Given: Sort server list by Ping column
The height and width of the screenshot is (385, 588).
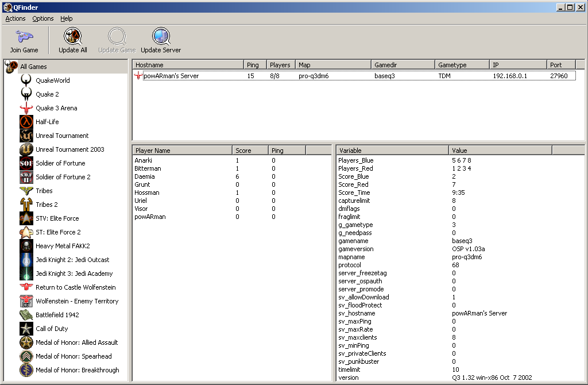Looking at the screenshot, I should coord(255,65).
